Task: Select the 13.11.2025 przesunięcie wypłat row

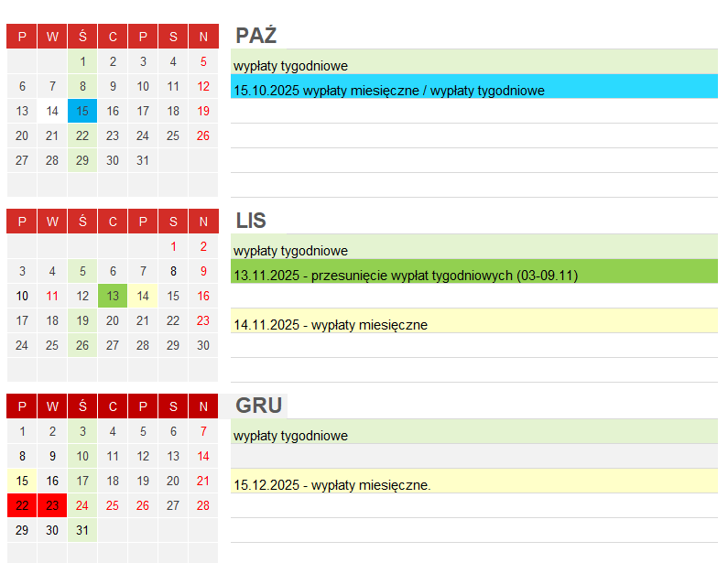Action: 474,271
